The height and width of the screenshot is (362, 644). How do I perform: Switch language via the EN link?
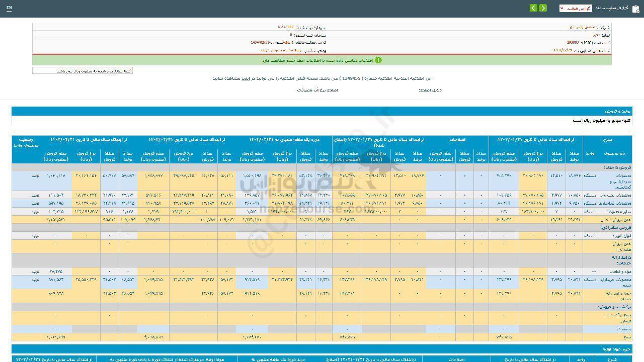(10, 9)
